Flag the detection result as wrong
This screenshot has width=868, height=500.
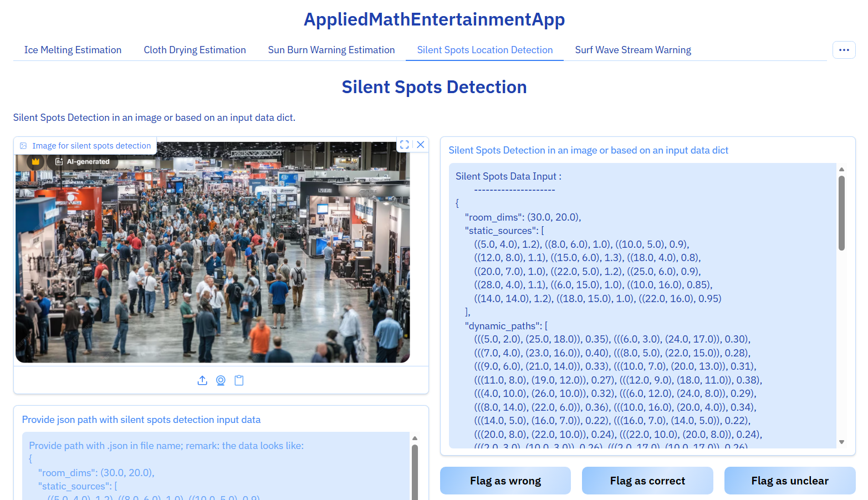click(x=505, y=480)
